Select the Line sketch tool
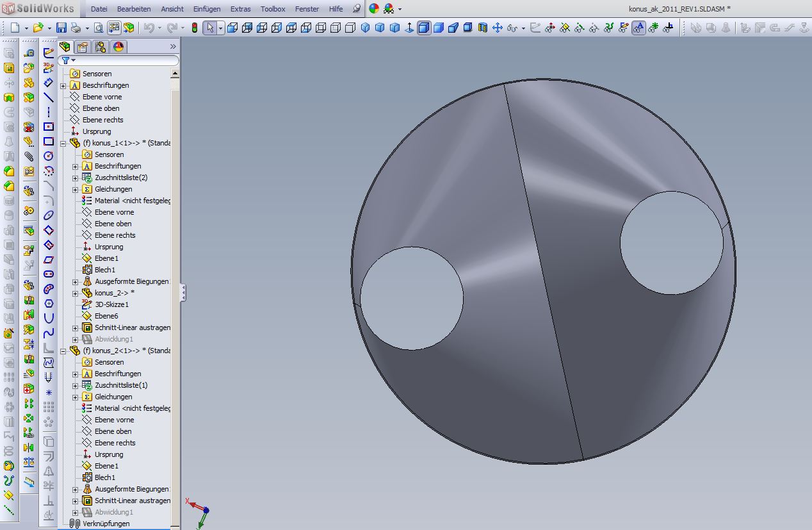The image size is (812, 530). pyautogui.click(x=49, y=97)
